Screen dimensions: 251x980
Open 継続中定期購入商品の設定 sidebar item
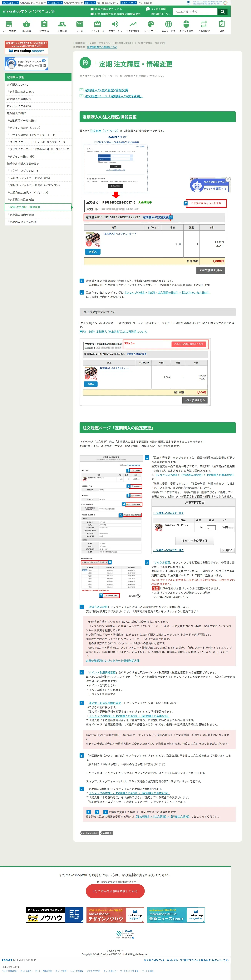point(38,164)
